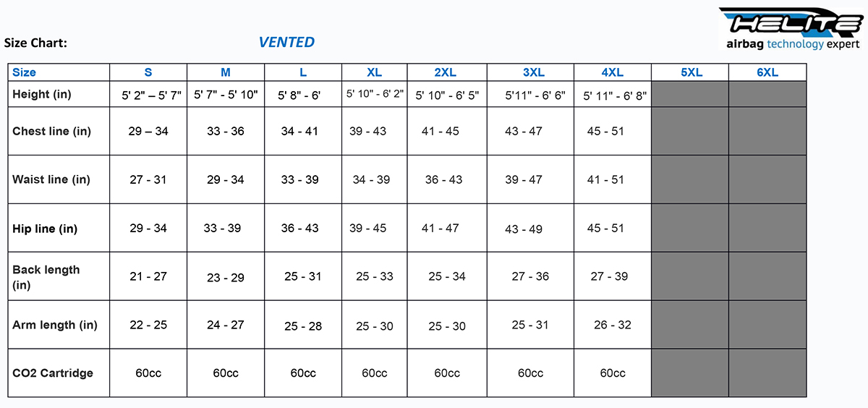Select the 6XL size column header

[767, 72]
